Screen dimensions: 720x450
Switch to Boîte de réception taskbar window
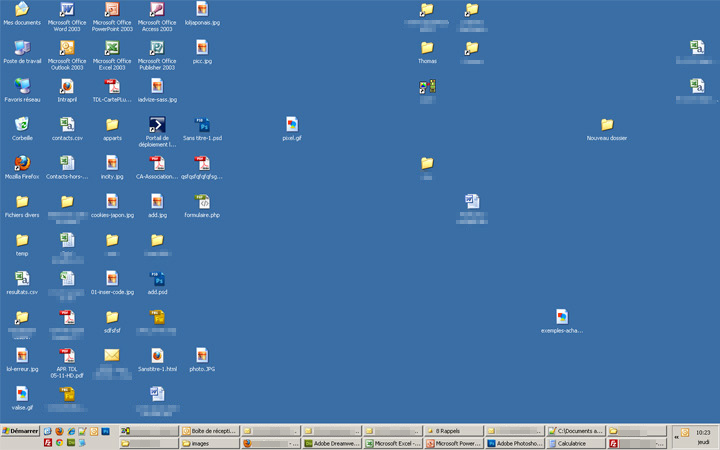pyautogui.click(x=210, y=431)
